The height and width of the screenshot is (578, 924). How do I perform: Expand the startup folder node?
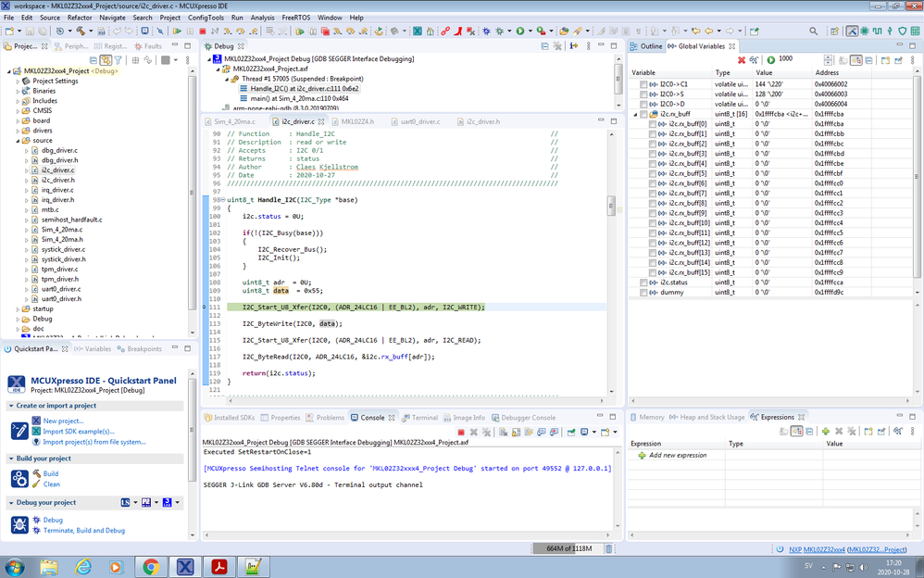click(17, 309)
